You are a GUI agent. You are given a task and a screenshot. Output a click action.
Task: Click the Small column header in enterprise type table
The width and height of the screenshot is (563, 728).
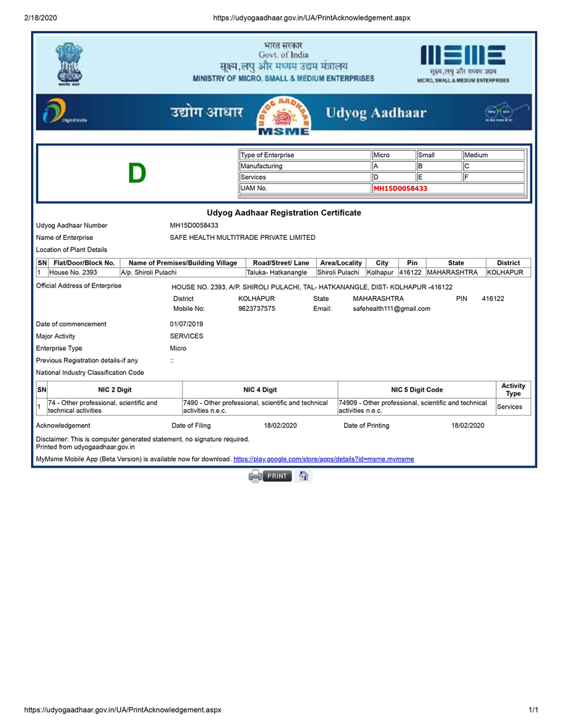439,155
